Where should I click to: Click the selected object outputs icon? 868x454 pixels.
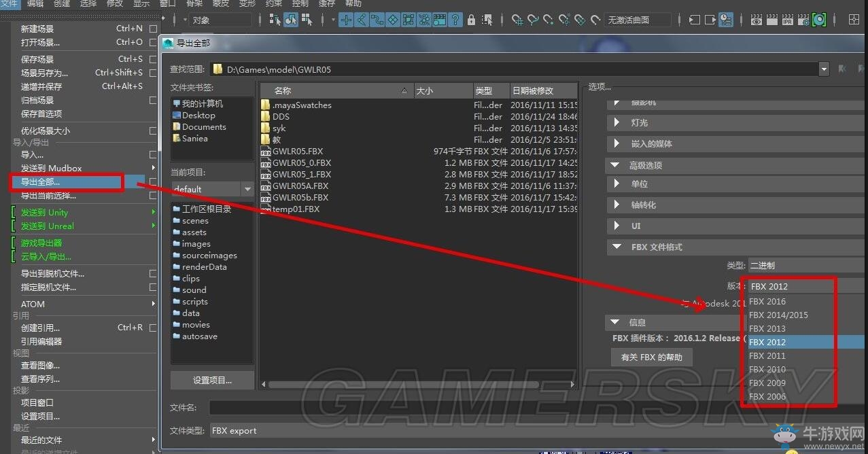(x=710, y=20)
